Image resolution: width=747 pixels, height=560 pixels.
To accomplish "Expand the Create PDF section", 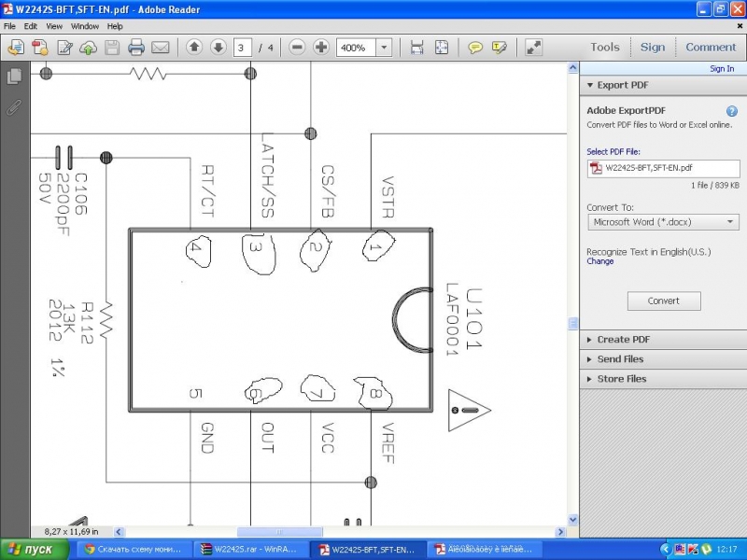I will point(624,340).
